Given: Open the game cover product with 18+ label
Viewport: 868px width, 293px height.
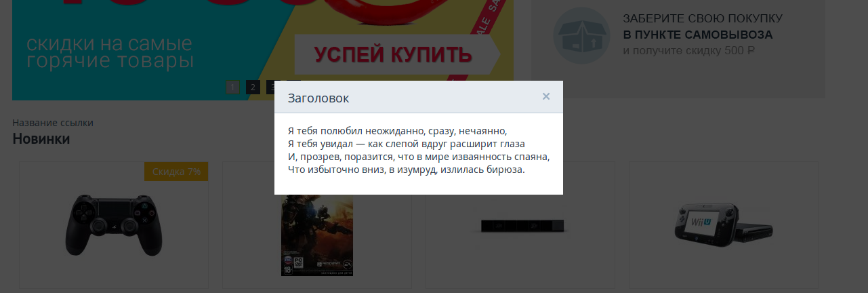Looking at the screenshot, I should click(x=317, y=235).
